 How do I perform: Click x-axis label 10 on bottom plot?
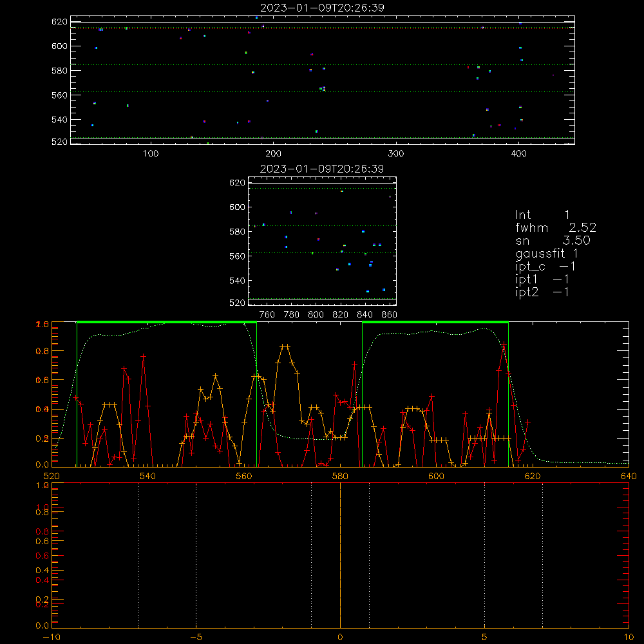point(629,637)
